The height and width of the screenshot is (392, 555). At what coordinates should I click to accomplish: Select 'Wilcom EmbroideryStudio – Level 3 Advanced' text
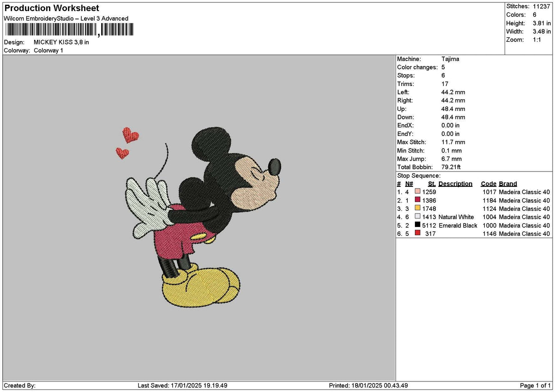coord(66,18)
